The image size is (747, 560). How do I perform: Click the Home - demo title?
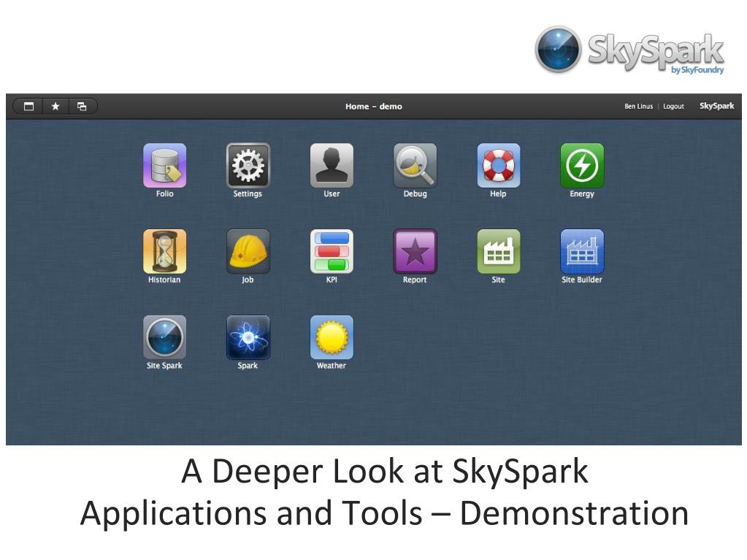(x=374, y=106)
